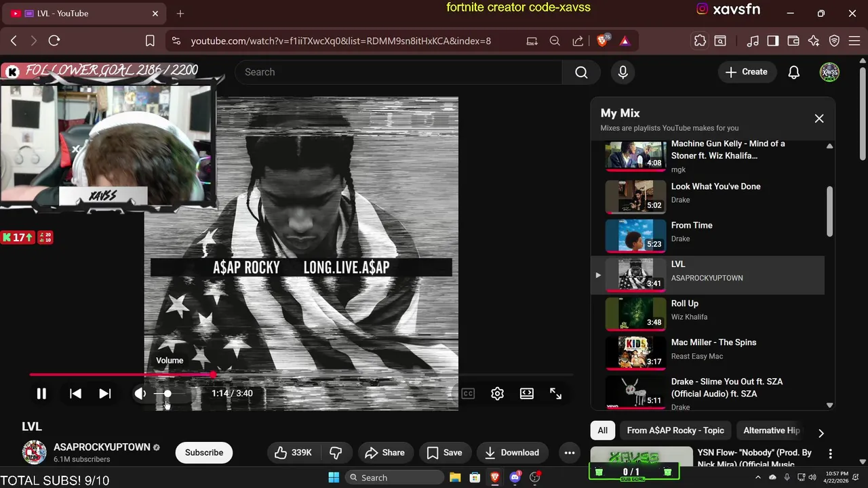
Task: Open Brave Rewards triangle icon
Action: click(625, 41)
